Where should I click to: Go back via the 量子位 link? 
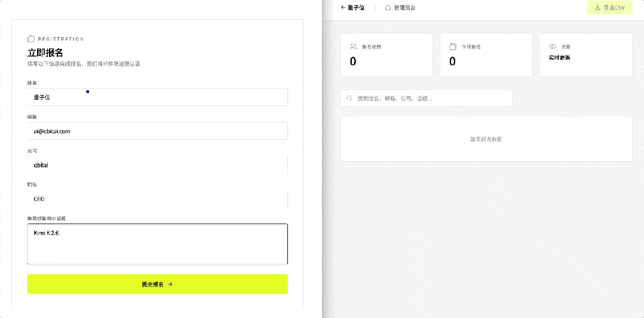[x=355, y=8]
